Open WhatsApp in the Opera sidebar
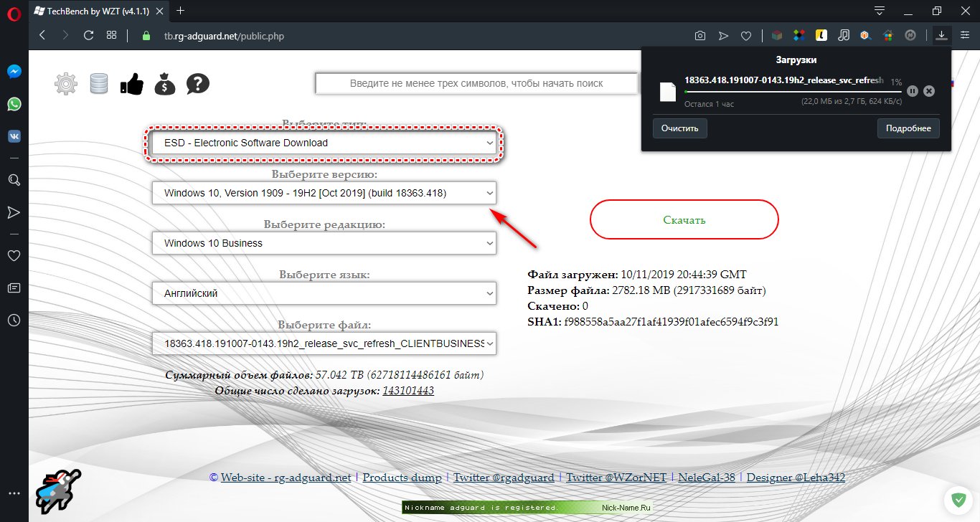The image size is (980, 522). 14,104
